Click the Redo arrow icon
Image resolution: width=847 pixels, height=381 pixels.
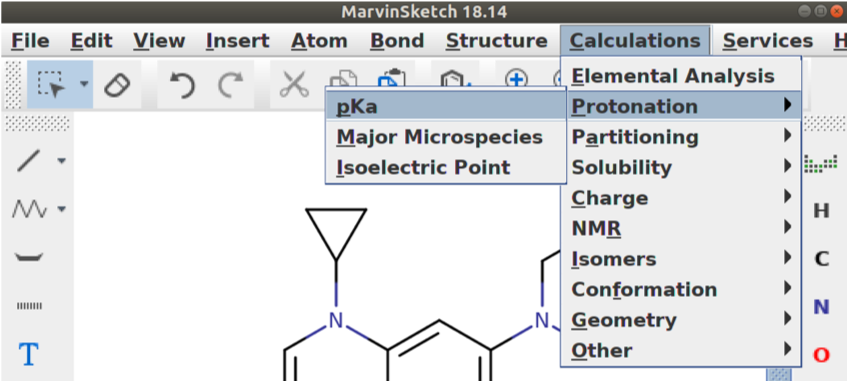[231, 85]
